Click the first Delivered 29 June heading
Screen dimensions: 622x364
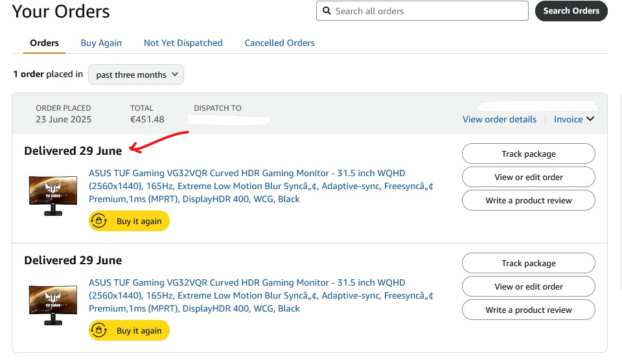click(x=73, y=151)
